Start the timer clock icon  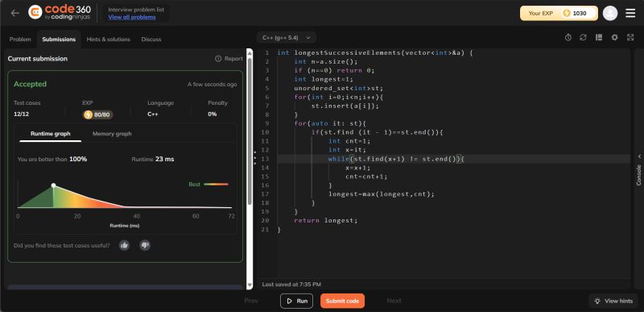pos(568,37)
